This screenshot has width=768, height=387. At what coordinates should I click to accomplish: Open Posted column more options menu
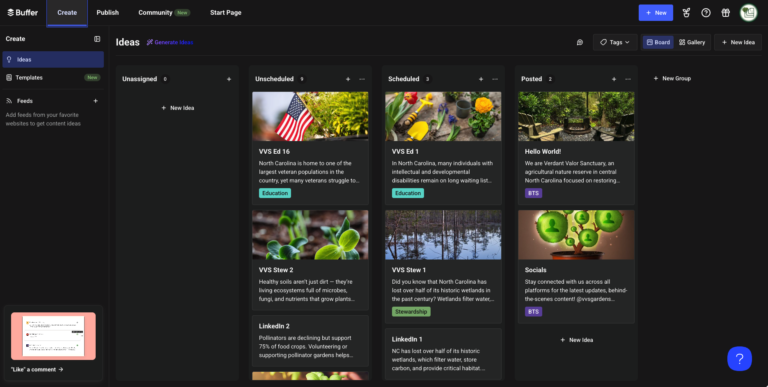tap(628, 79)
